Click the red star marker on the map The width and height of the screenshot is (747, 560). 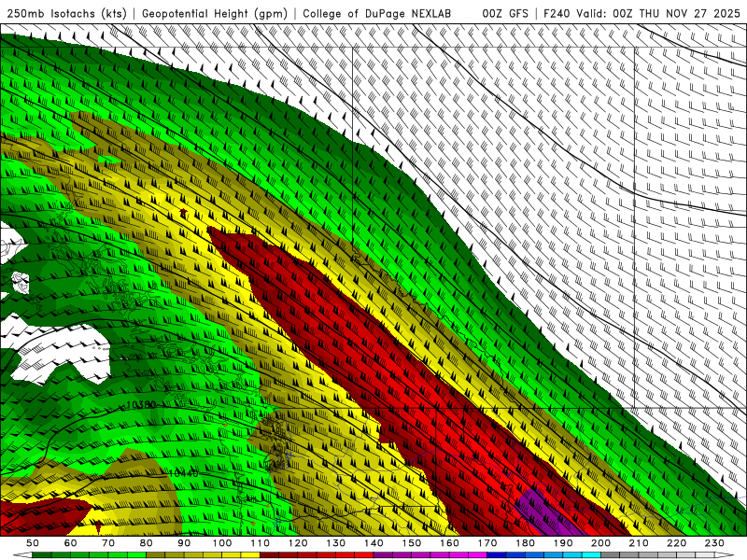184,212
